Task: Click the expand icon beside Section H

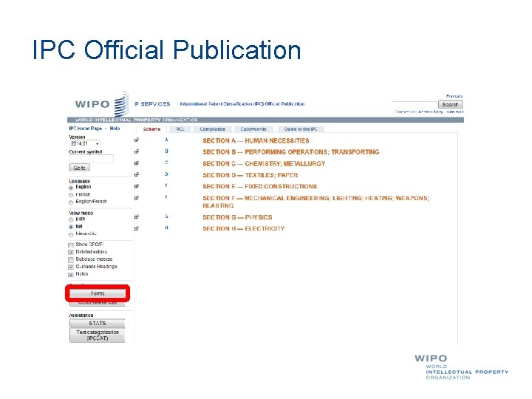Action: (137, 228)
